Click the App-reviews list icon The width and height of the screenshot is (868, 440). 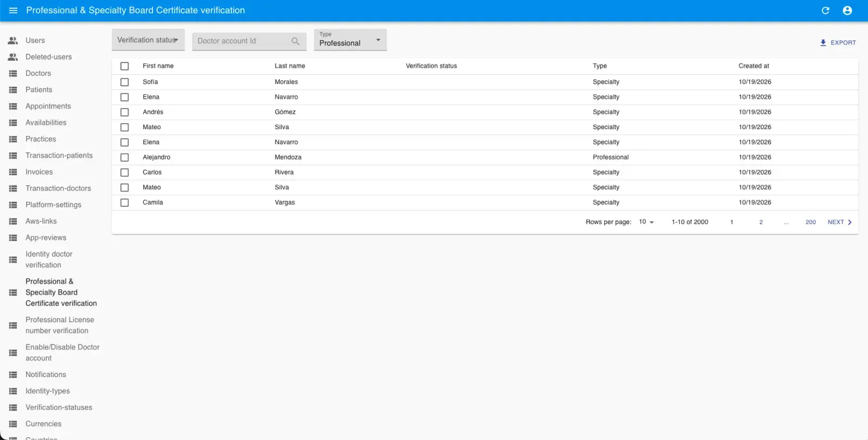(x=13, y=238)
